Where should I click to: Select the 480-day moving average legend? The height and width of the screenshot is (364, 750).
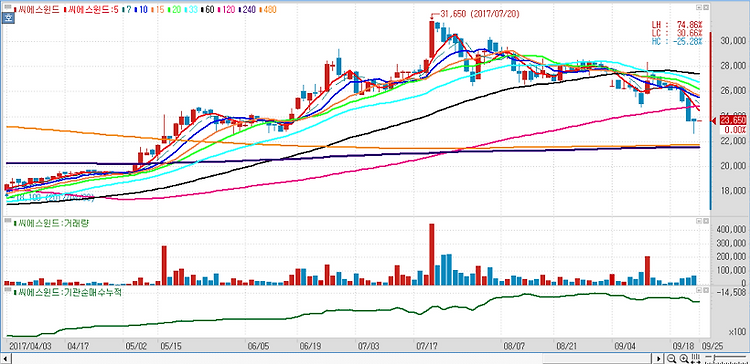[x=268, y=9]
